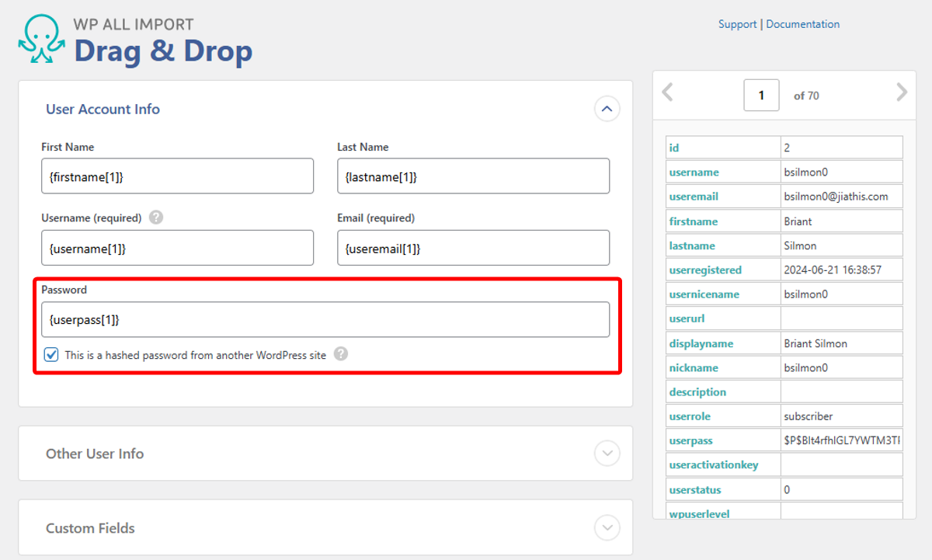The height and width of the screenshot is (560, 932).
Task: Focus the Last Name input field
Action: 473,176
